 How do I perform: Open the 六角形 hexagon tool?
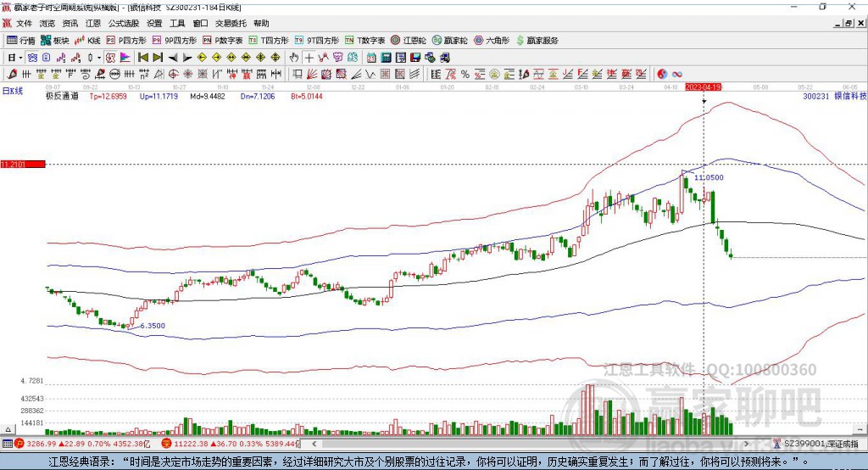tap(492, 41)
